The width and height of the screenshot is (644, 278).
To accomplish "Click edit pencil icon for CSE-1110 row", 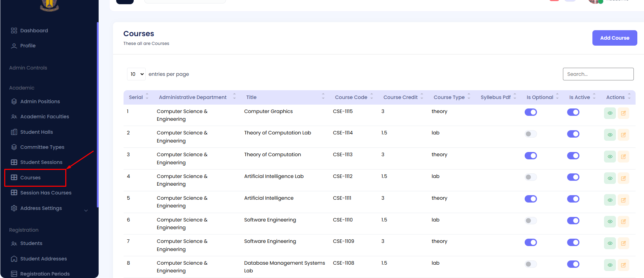I will [623, 221].
